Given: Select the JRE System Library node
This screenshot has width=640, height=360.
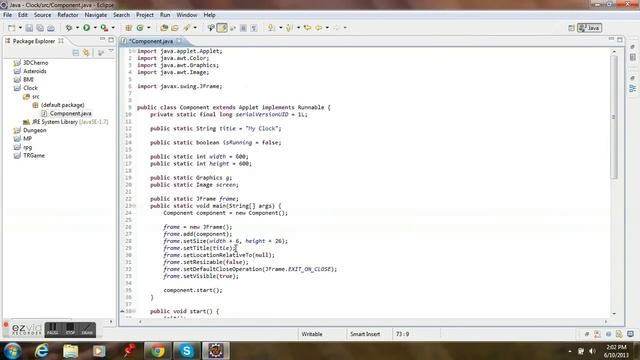Looking at the screenshot, I should tap(70, 122).
